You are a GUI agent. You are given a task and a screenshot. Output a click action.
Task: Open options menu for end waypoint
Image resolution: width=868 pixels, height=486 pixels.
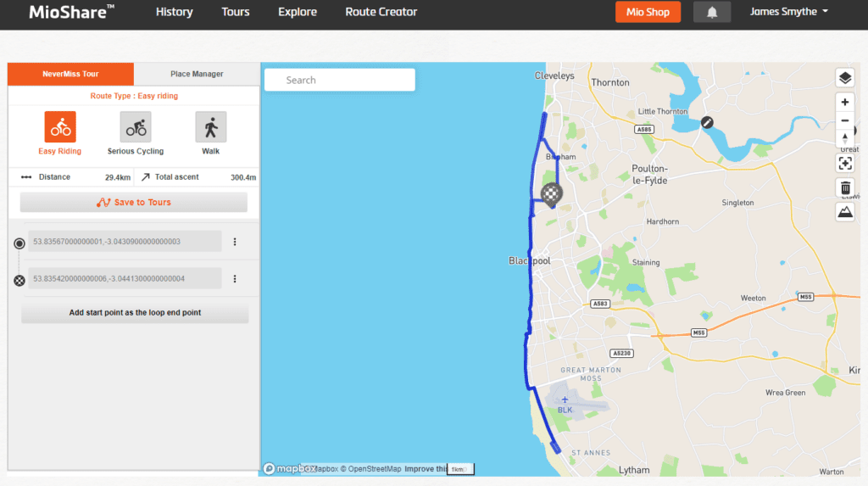(235, 278)
